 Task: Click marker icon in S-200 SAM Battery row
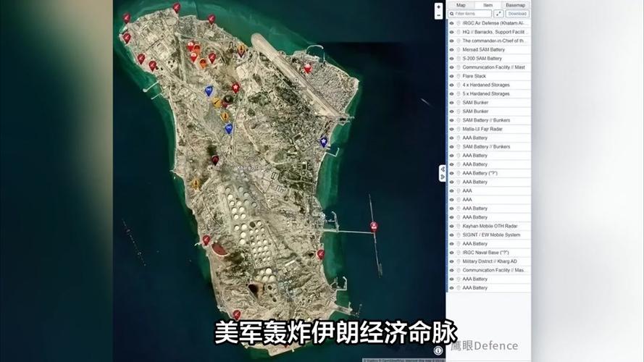click(x=459, y=59)
